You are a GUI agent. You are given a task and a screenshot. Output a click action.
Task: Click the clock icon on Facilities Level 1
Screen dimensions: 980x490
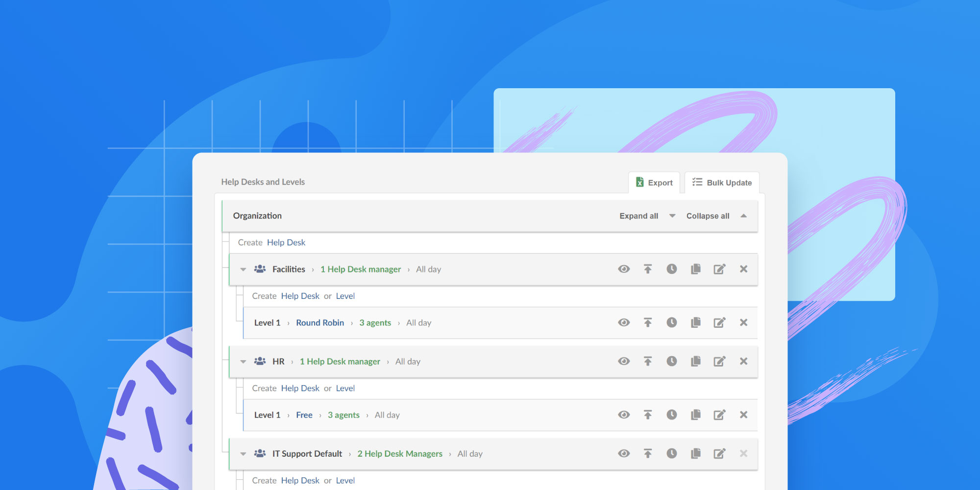pos(671,322)
